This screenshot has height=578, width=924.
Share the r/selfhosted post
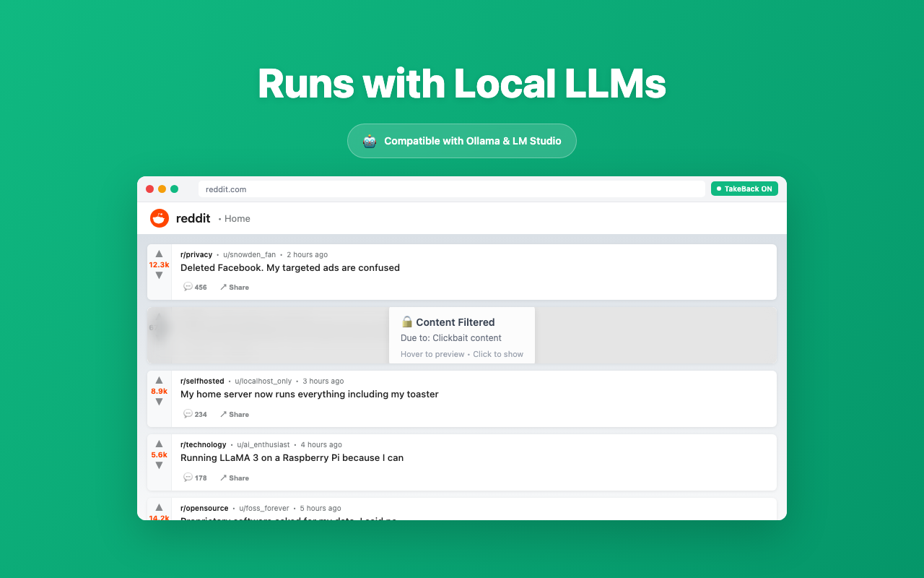235,414
